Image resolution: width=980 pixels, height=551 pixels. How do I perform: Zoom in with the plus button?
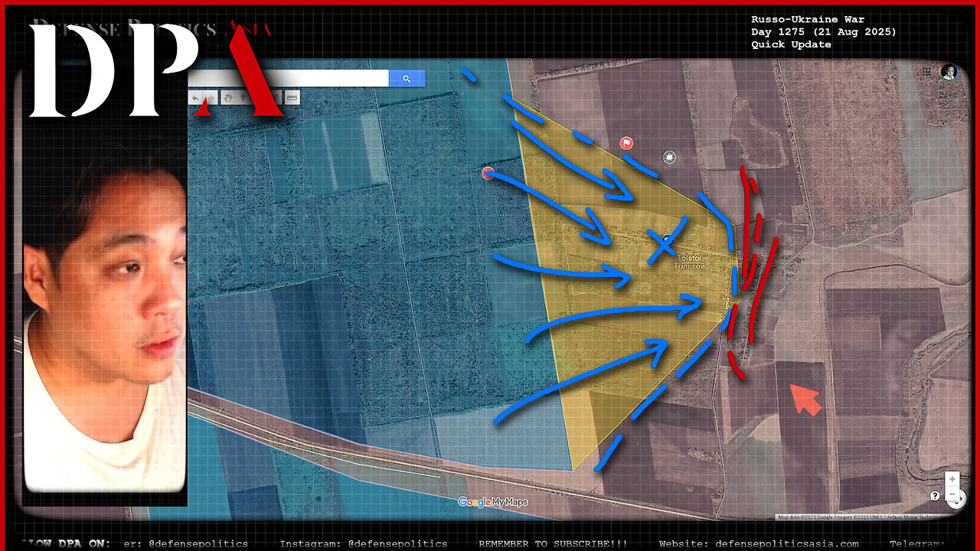click(952, 479)
